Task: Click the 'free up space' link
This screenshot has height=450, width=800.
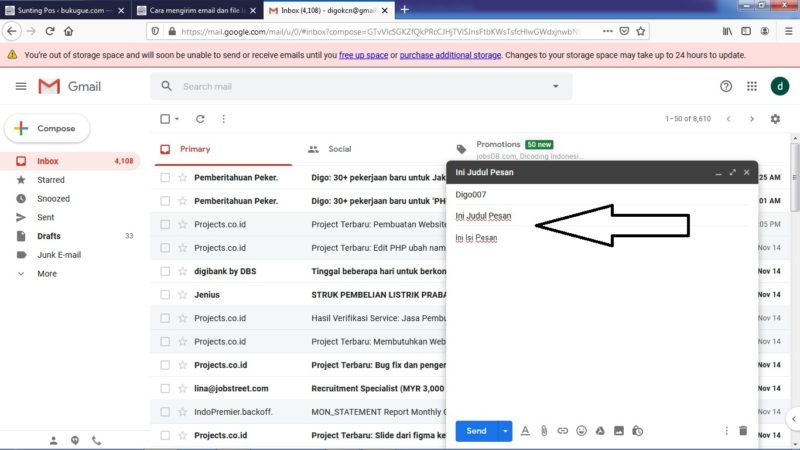Action: coord(363,55)
